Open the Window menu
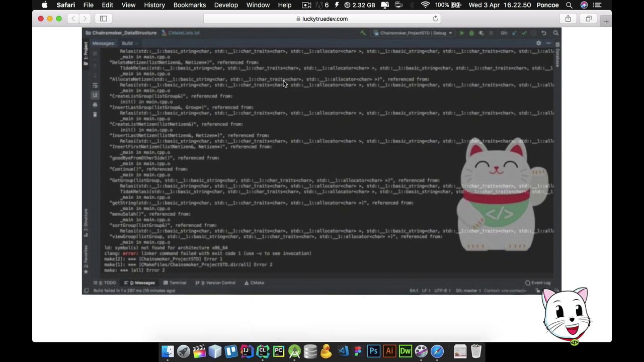 pyautogui.click(x=258, y=5)
